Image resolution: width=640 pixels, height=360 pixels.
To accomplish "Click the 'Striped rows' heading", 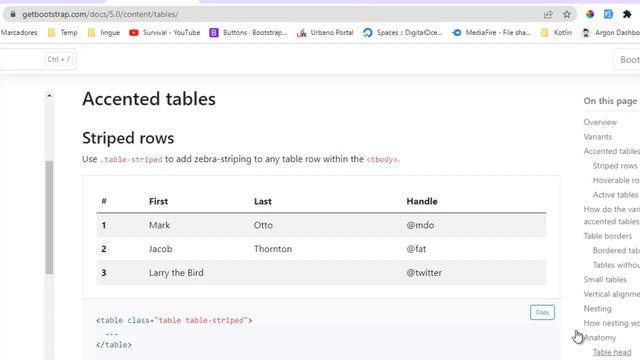I will (128, 138).
